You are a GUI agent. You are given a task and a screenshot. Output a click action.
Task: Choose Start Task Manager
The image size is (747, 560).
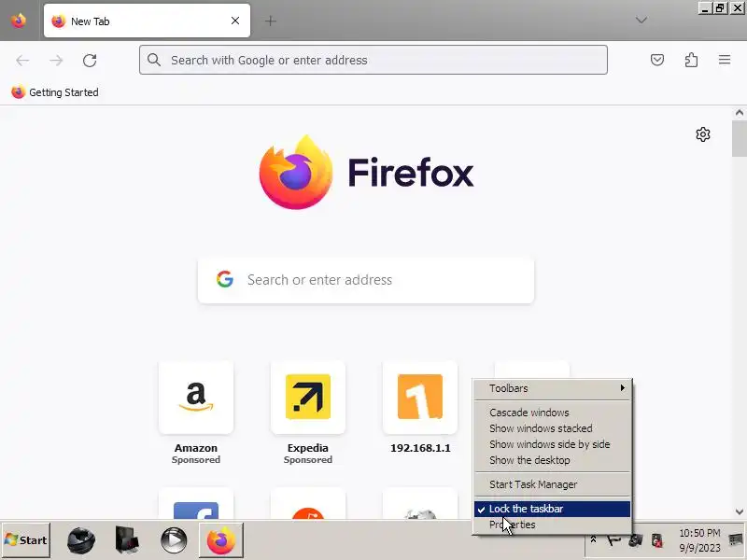(x=552, y=484)
